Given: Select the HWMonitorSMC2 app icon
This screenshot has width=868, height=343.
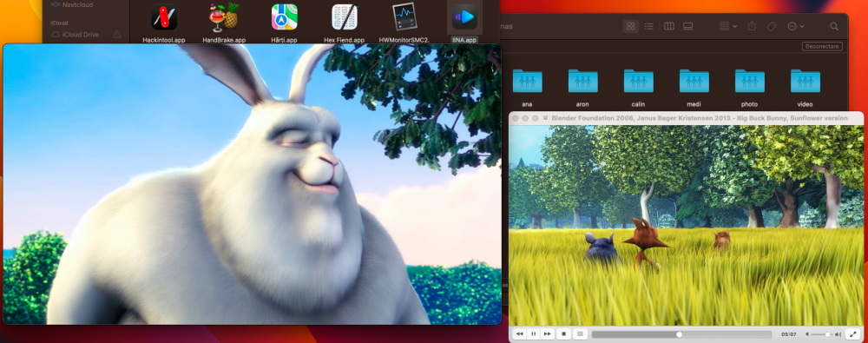Looking at the screenshot, I should tap(404, 17).
